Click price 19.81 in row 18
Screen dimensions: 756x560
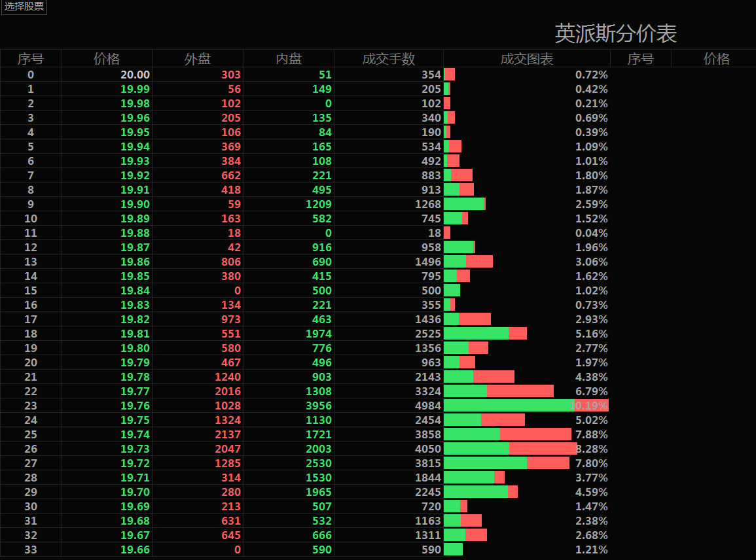[135, 334]
